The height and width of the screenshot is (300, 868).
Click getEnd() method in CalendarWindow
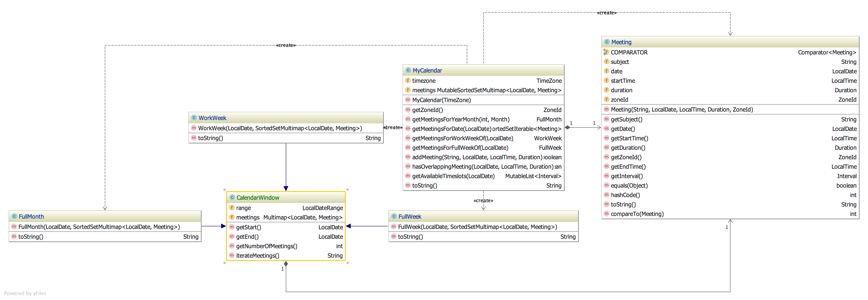point(286,237)
